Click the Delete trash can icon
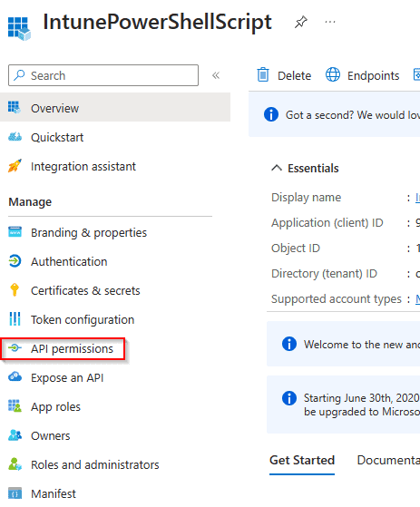This screenshot has width=420, height=507. coord(263,74)
